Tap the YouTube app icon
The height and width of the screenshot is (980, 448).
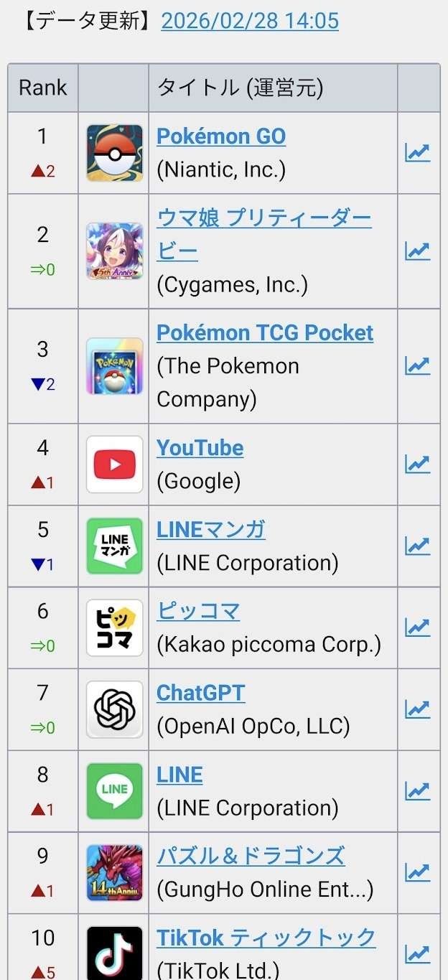[x=114, y=465]
